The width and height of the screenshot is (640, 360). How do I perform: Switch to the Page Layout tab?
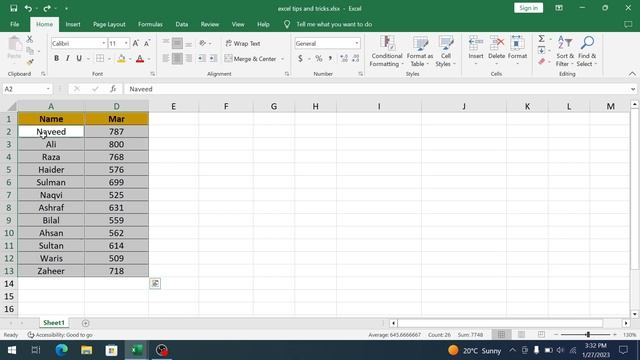pos(109,24)
